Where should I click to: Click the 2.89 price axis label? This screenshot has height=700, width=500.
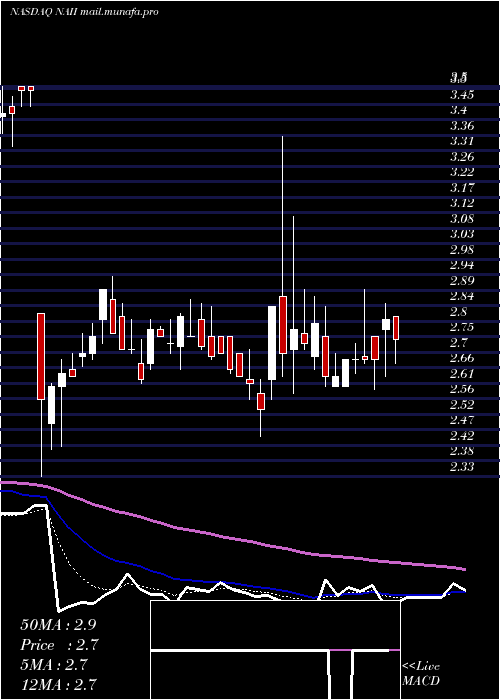pyautogui.click(x=462, y=281)
